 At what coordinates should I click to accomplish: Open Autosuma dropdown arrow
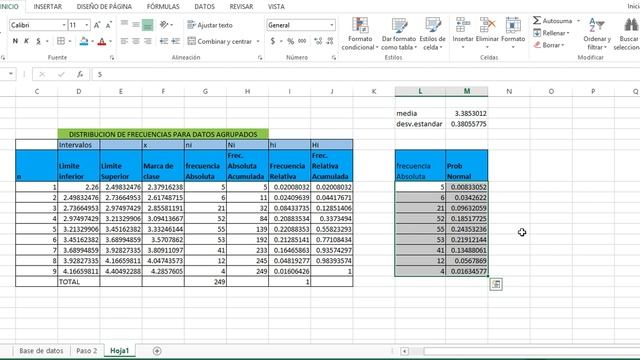click(578, 21)
